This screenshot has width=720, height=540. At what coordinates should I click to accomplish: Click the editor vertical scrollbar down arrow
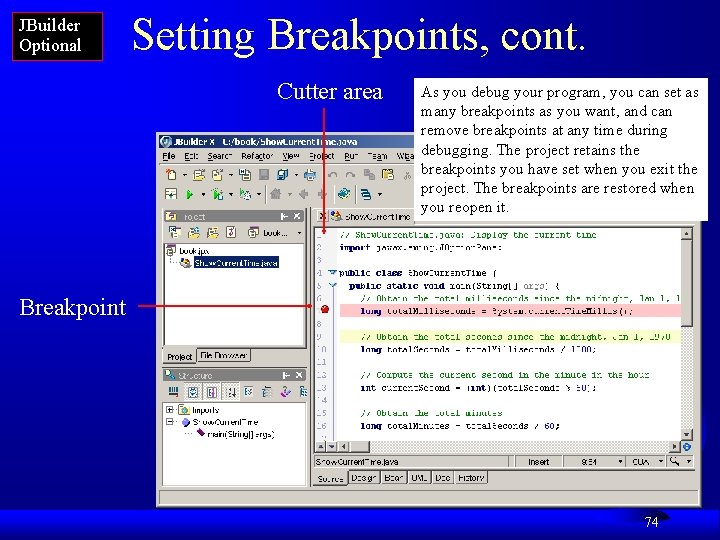point(686,434)
